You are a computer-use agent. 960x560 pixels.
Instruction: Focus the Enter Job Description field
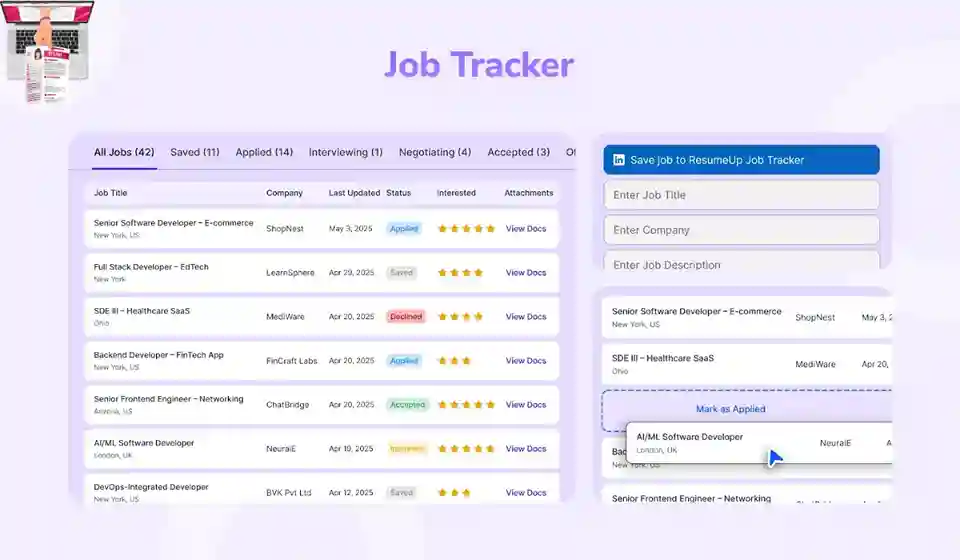click(741, 261)
